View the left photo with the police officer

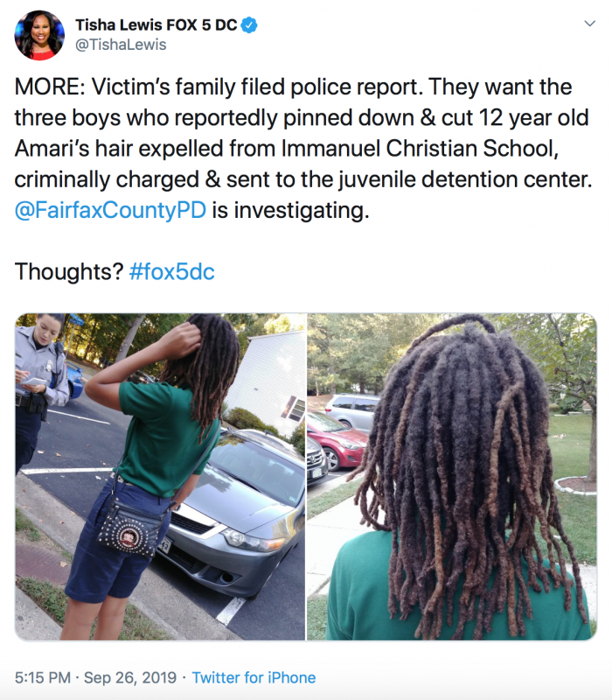[160, 477]
